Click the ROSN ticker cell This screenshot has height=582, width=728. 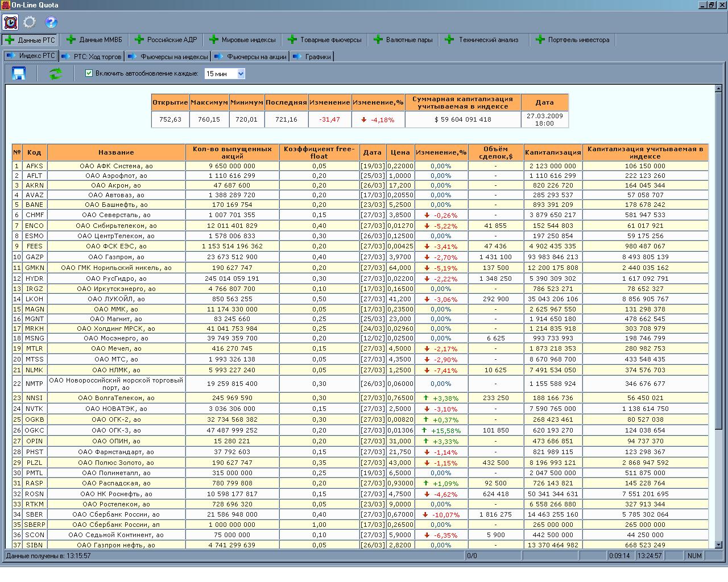point(34,494)
